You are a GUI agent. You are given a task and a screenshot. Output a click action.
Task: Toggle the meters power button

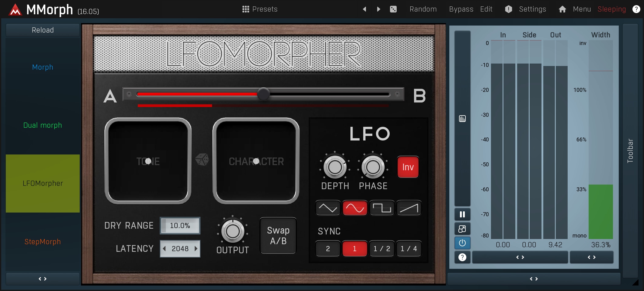[462, 243]
